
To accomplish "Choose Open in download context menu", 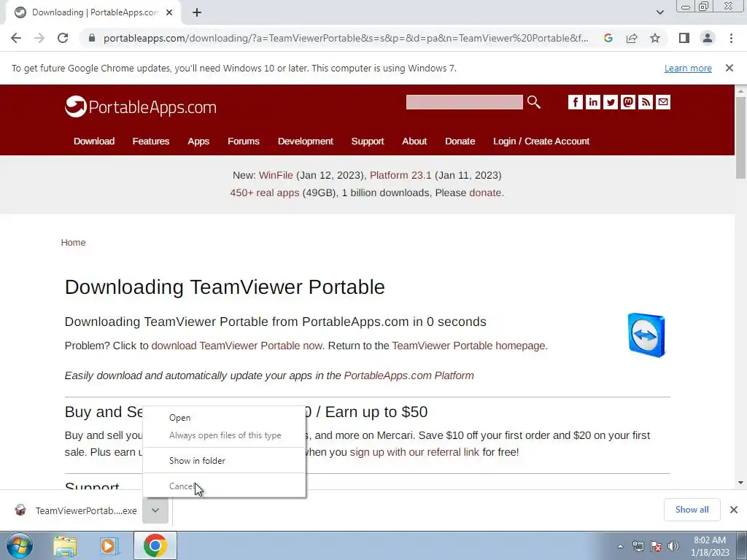I will pos(224,418).
